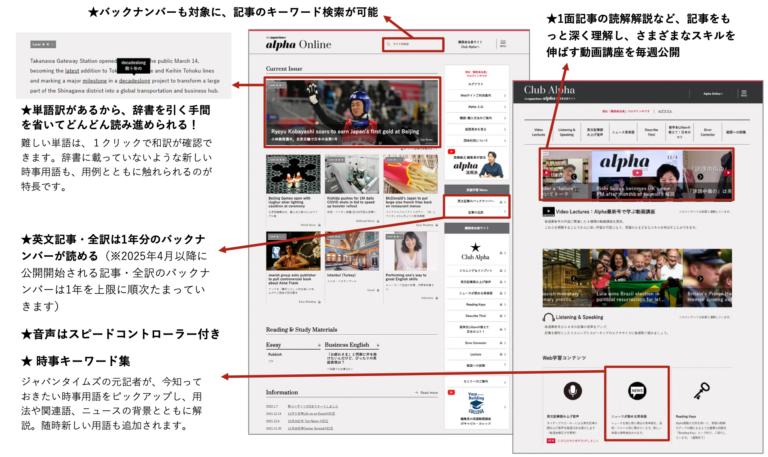Open the Ryoyu Kobayashi featured article image
The image size is (768, 457).
[x=351, y=114]
